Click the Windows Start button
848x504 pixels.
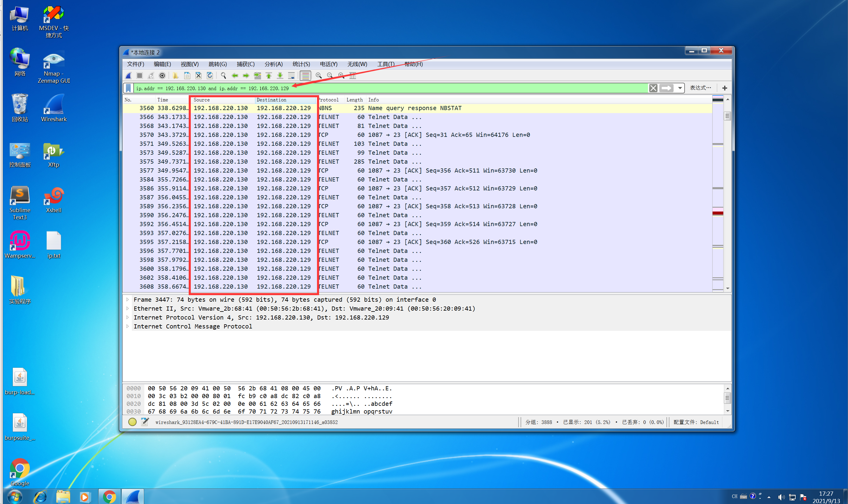pyautogui.click(x=14, y=497)
